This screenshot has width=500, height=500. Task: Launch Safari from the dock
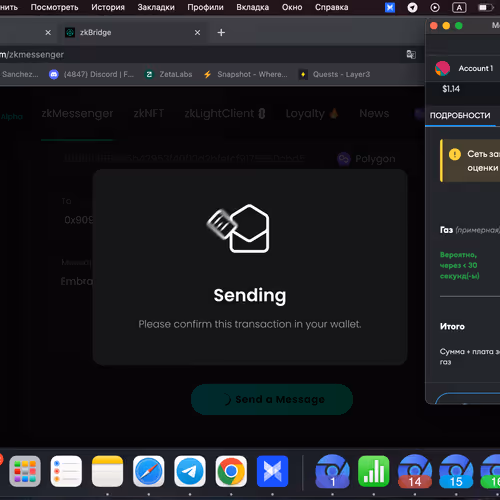pyautogui.click(x=149, y=471)
